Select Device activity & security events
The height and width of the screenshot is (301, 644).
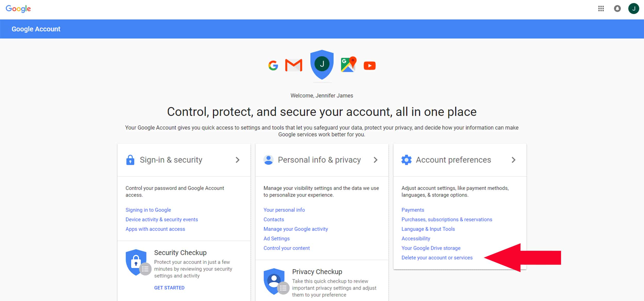click(x=162, y=219)
